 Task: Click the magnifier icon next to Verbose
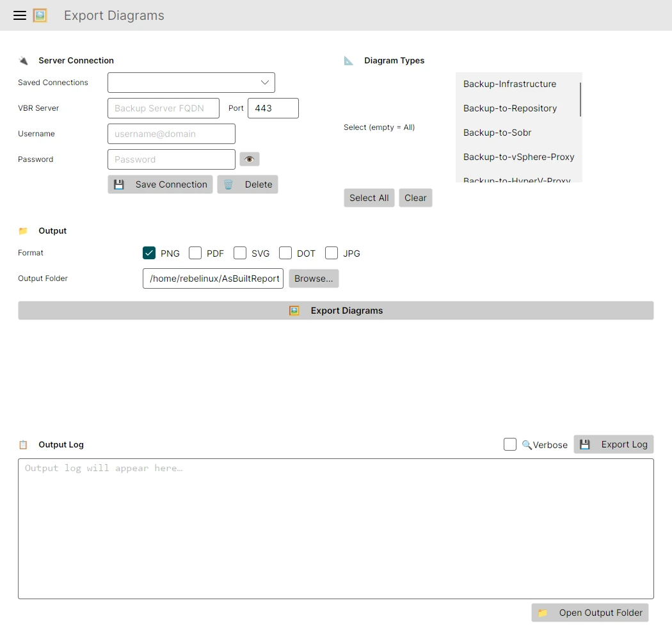point(525,444)
